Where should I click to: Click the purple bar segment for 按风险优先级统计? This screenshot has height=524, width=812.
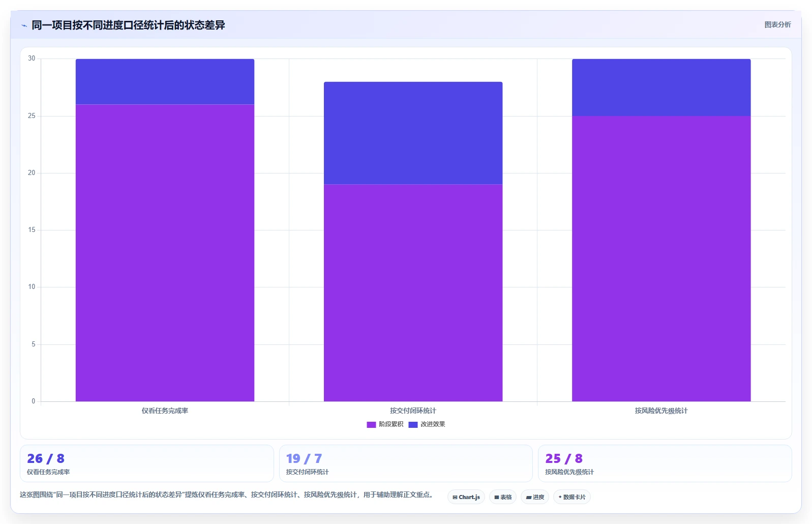(661, 258)
